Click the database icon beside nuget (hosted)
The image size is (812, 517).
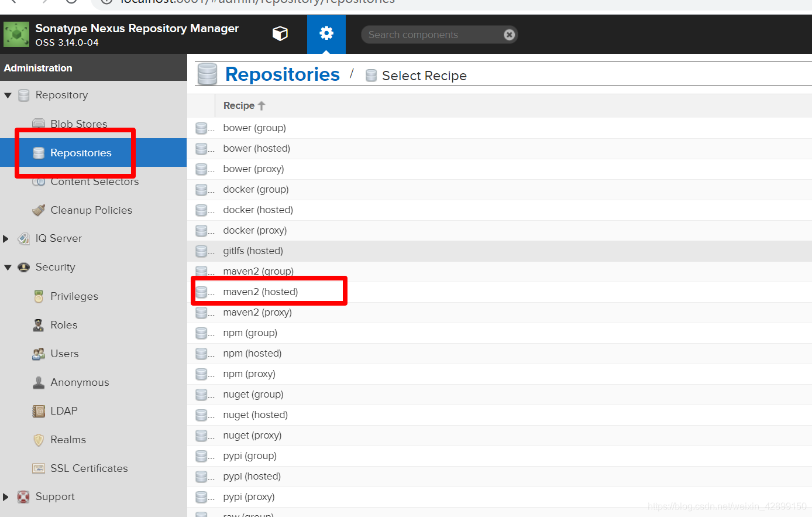pos(202,415)
